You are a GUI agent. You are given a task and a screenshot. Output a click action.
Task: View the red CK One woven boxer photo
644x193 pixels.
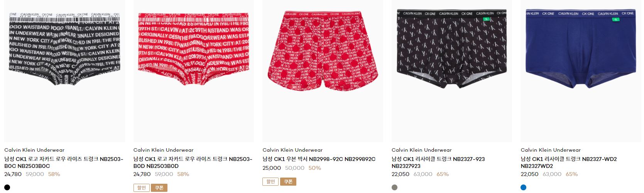pyautogui.click(x=323, y=71)
